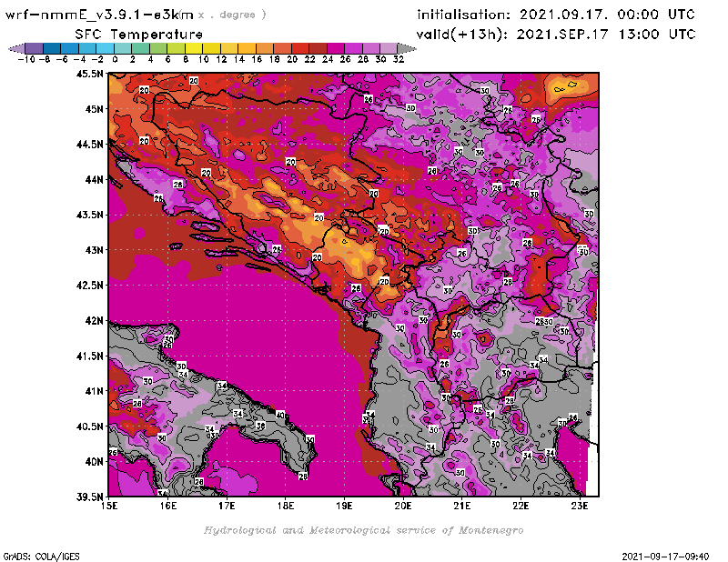Click the 32 legend tick label
728x562 pixels.
(x=399, y=60)
